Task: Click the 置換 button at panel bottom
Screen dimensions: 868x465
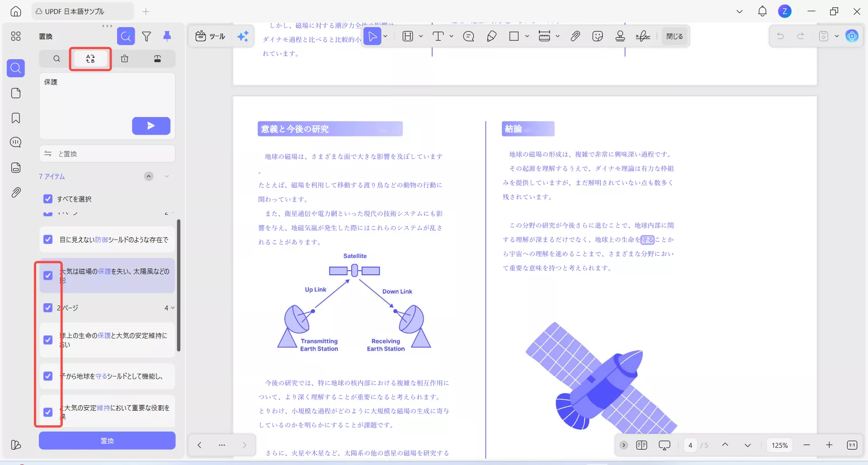Action: (107, 441)
